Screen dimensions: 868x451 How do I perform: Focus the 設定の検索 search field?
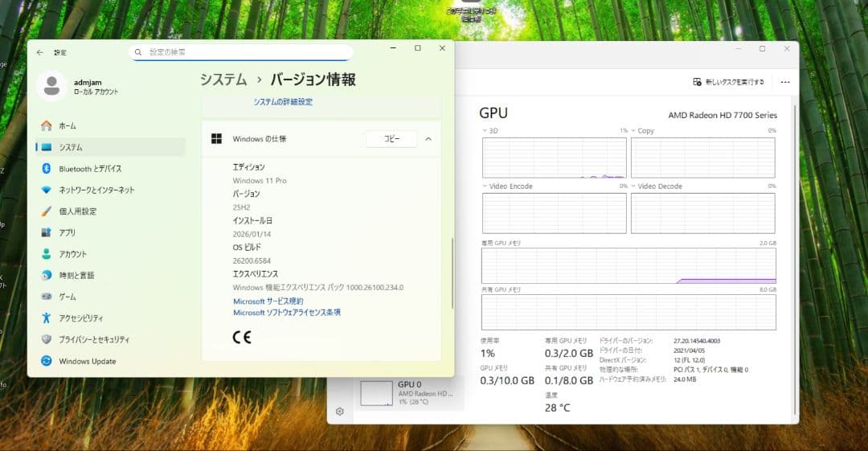pyautogui.click(x=241, y=52)
